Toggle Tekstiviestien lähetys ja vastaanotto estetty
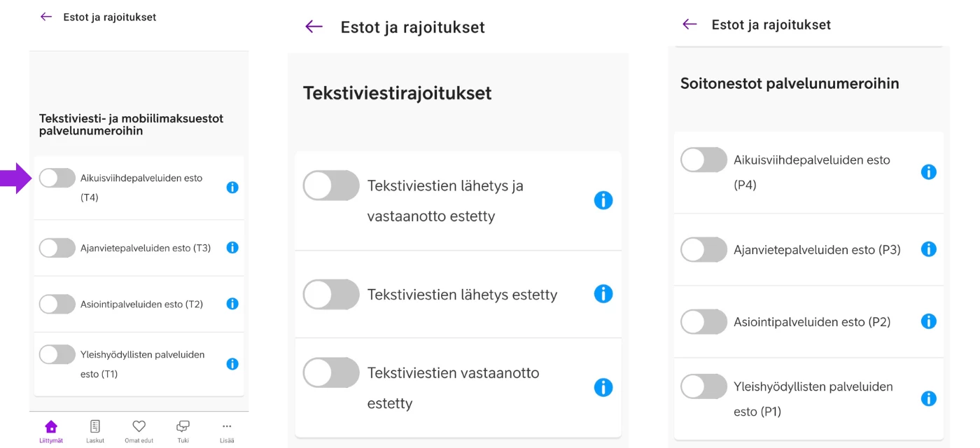The height and width of the screenshot is (448, 980). tap(330, 185)
